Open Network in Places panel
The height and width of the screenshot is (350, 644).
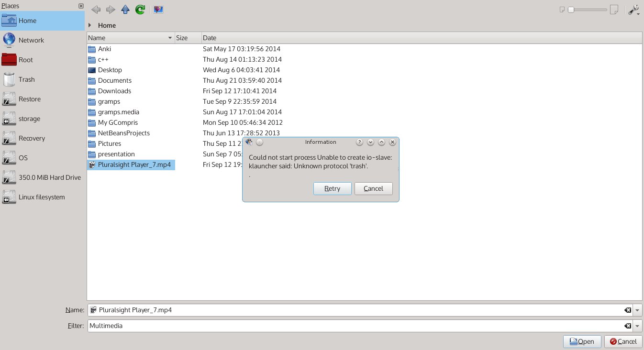tap(42, 40)
